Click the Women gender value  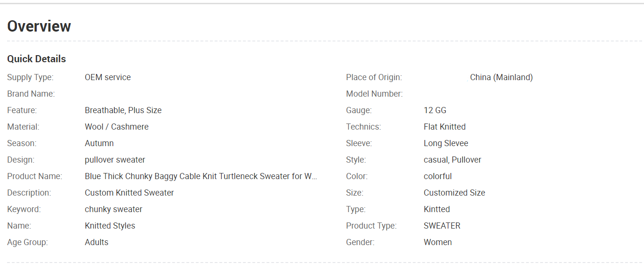point(438,242)
